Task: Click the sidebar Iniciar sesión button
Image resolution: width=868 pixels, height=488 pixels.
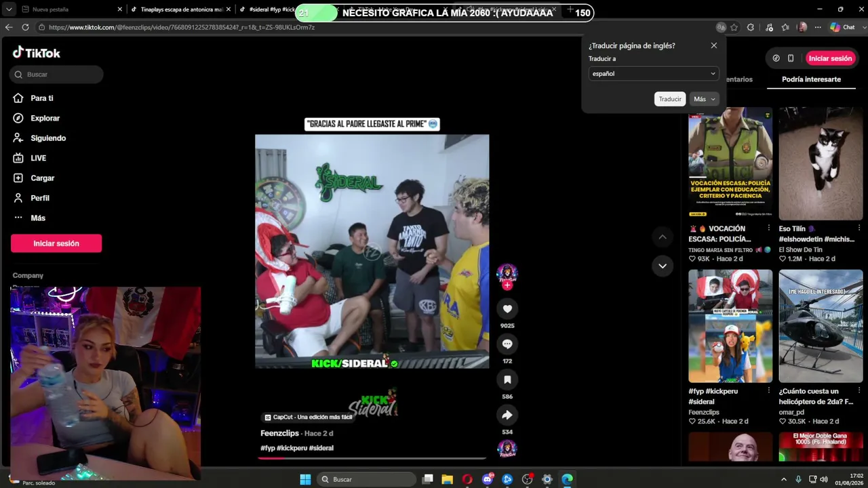Action: 56,243
